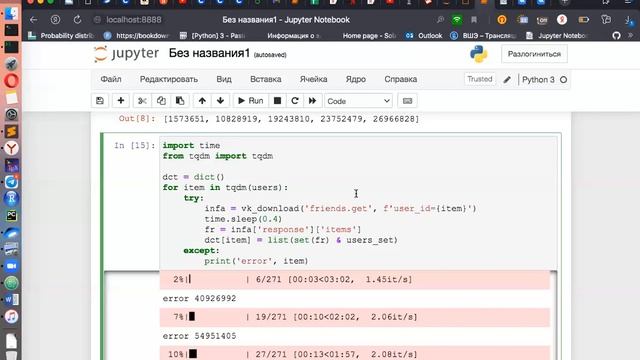
Task: Restart kernel and rerun all (fast-forward icon)
Action: tap(312, 101)
